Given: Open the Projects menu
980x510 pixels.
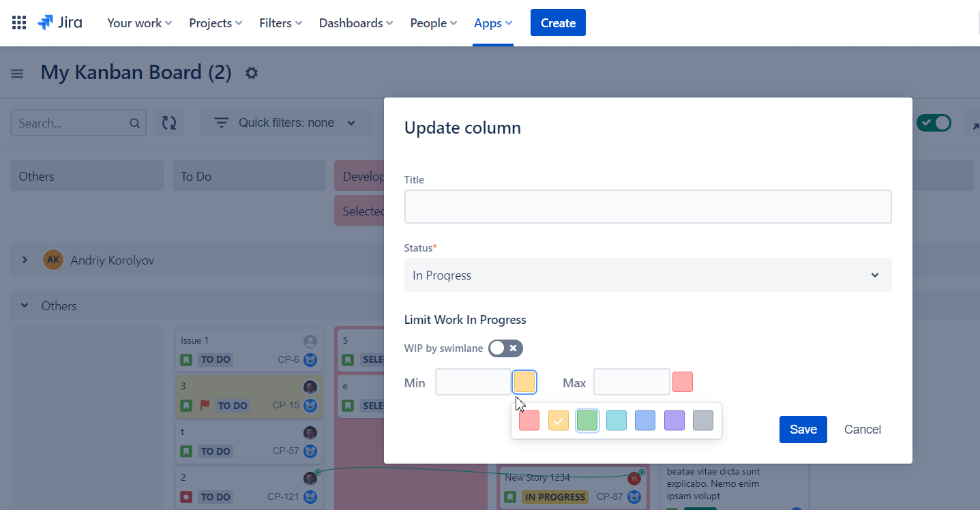Looking at the screenshot, I should pos(216,22).
